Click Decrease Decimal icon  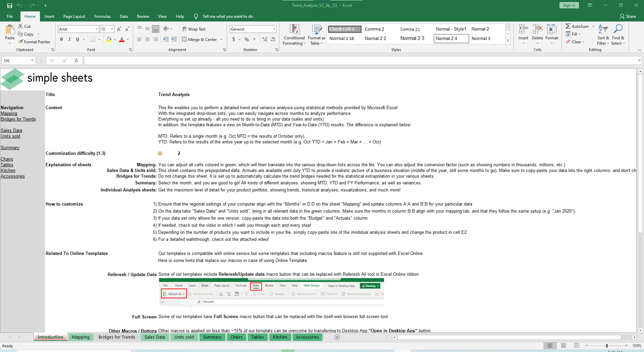273,39
